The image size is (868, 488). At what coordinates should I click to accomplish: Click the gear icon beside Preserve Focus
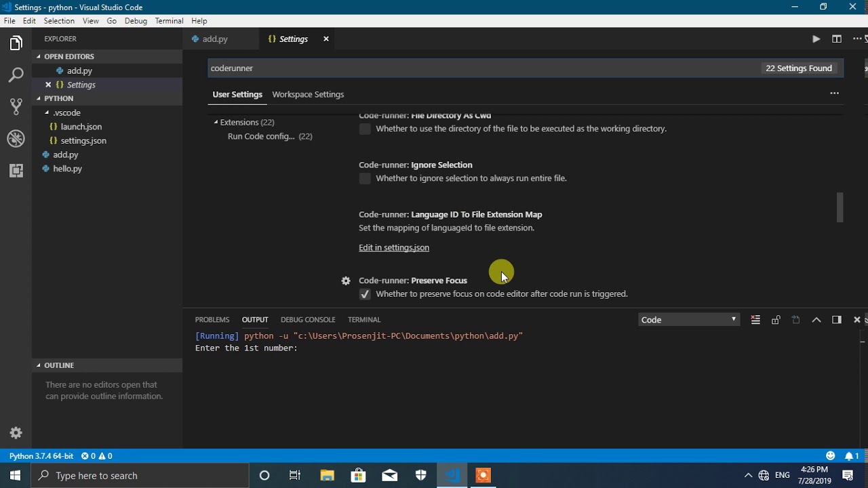346,281
